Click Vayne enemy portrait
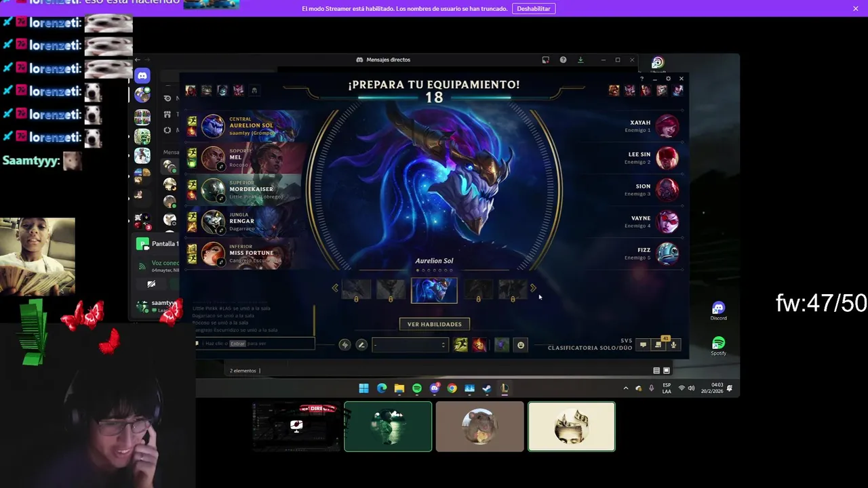This screenshot has width=868, height=488. click(x=667, y=222)
